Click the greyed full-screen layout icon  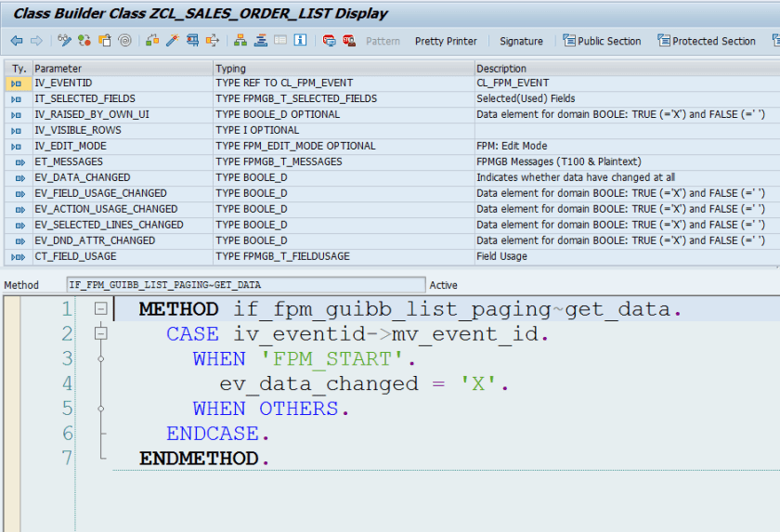click(x=280, y=40)
